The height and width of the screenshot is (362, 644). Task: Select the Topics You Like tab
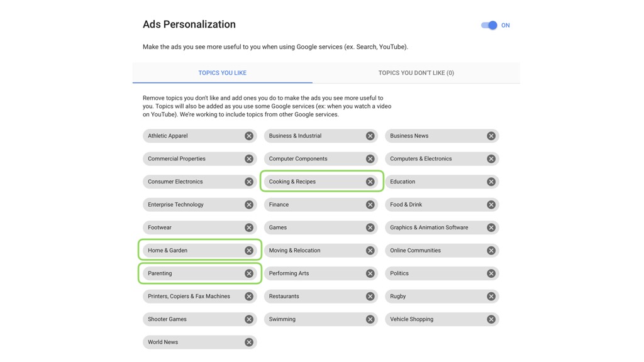(222, 73)
